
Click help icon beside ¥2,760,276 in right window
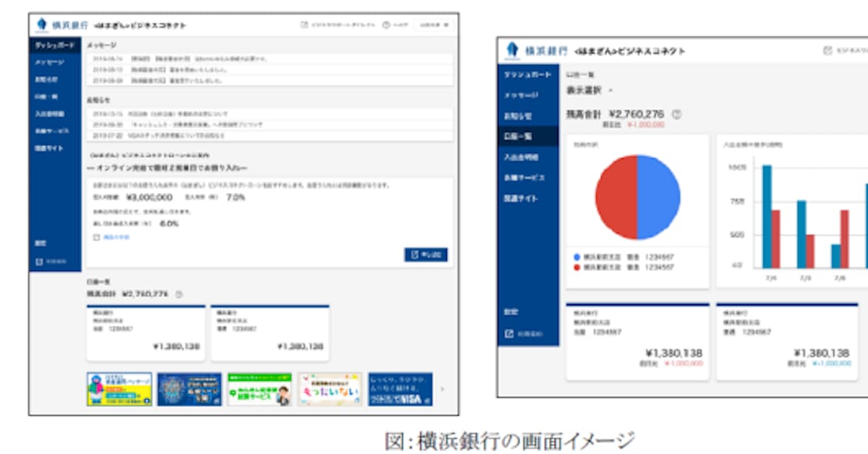(677, 114)
